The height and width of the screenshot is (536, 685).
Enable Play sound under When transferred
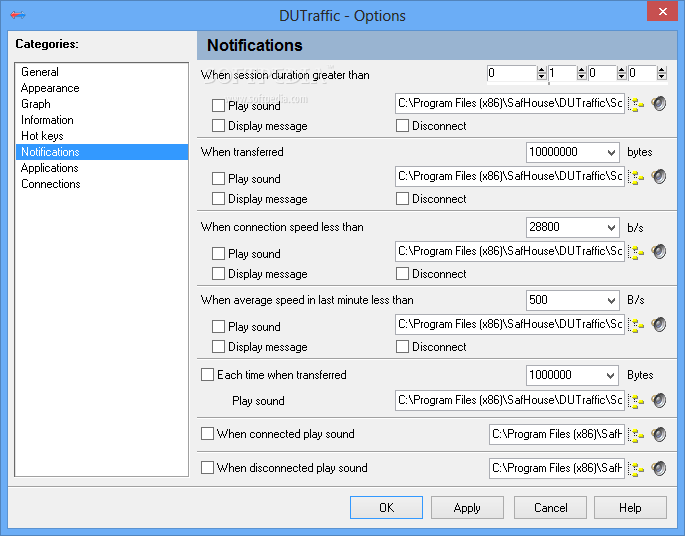pos(218,179)
